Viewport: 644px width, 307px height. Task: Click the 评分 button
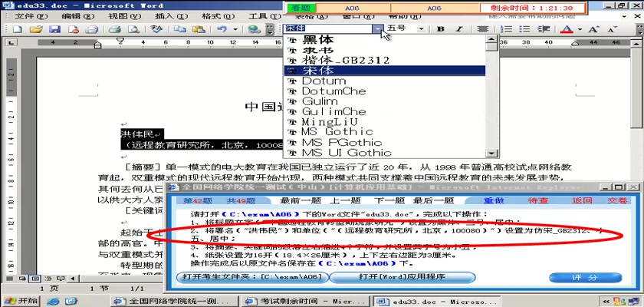(x=585, y=278)
